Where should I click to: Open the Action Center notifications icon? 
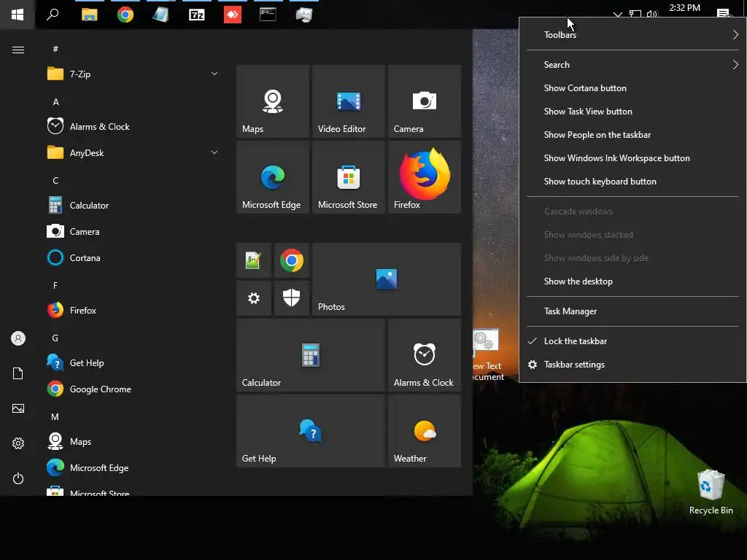point(724,13)
